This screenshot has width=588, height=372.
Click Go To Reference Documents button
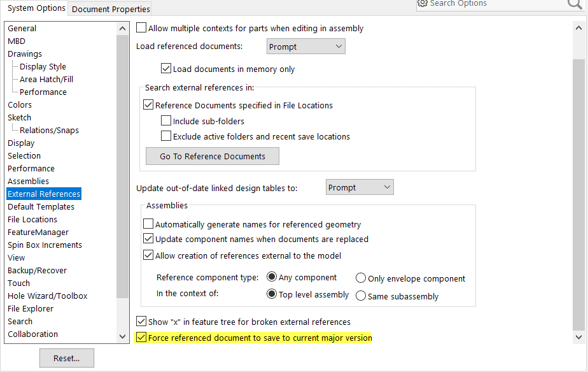(x=213, y=156)
